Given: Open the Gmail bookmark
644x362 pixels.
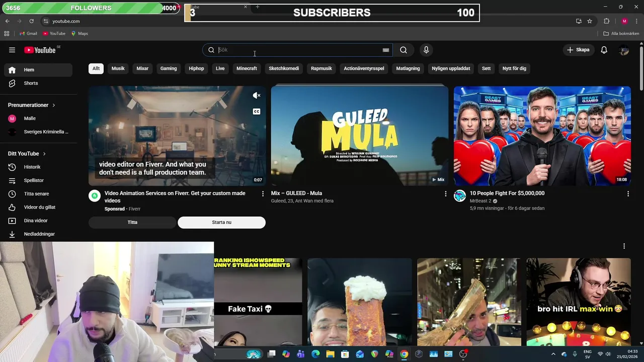Looking at the screenshot, I should (28, 34).
